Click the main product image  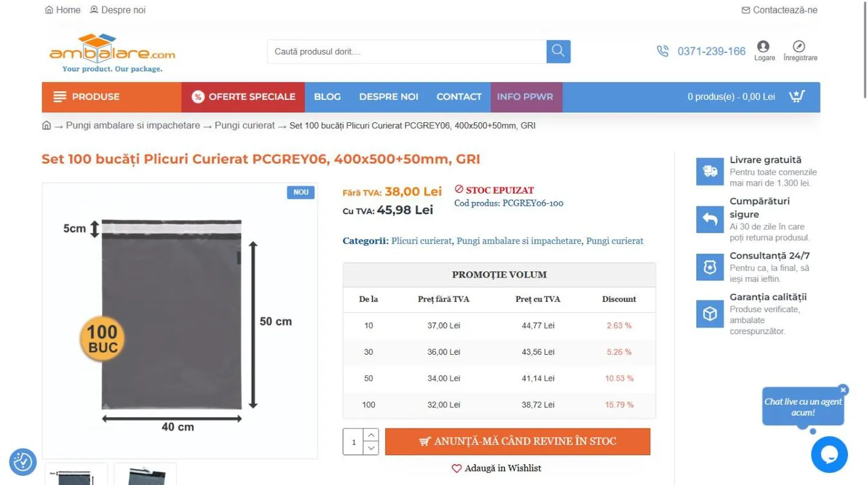point(180,321)
